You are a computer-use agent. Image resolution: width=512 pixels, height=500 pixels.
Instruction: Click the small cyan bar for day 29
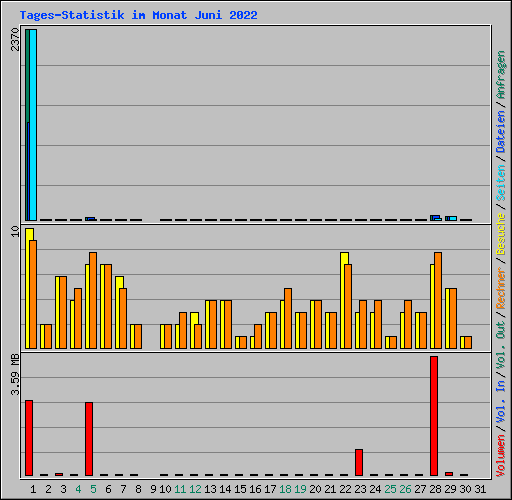(453, 218)
